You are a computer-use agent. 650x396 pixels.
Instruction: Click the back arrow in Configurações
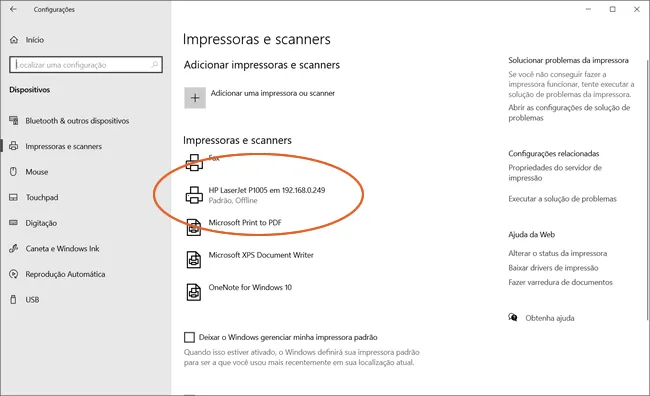tap(13, 9)
